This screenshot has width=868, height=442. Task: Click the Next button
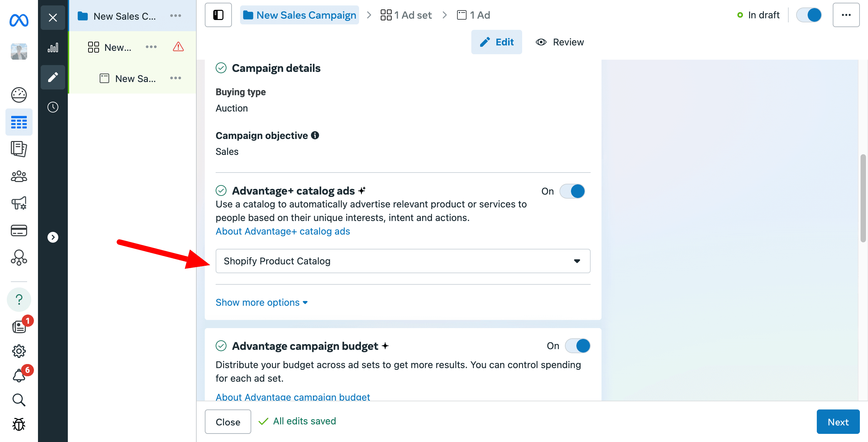click(838, 422)
